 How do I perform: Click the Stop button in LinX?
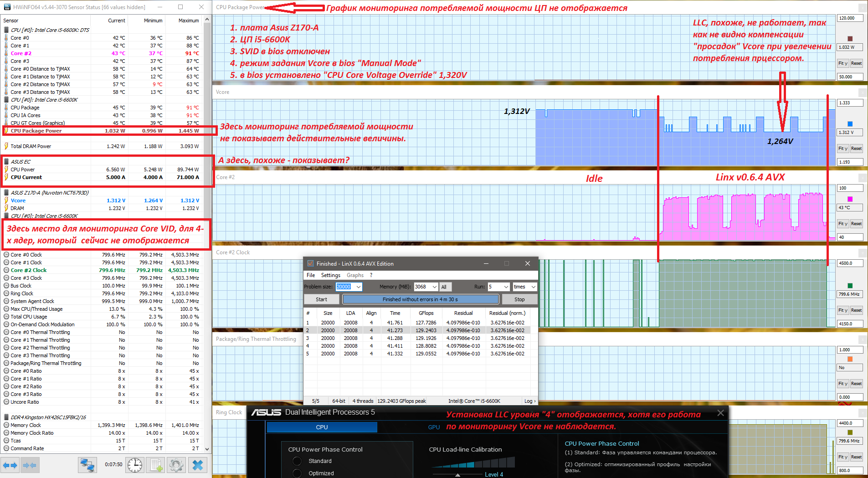click(x=519, y=299)
